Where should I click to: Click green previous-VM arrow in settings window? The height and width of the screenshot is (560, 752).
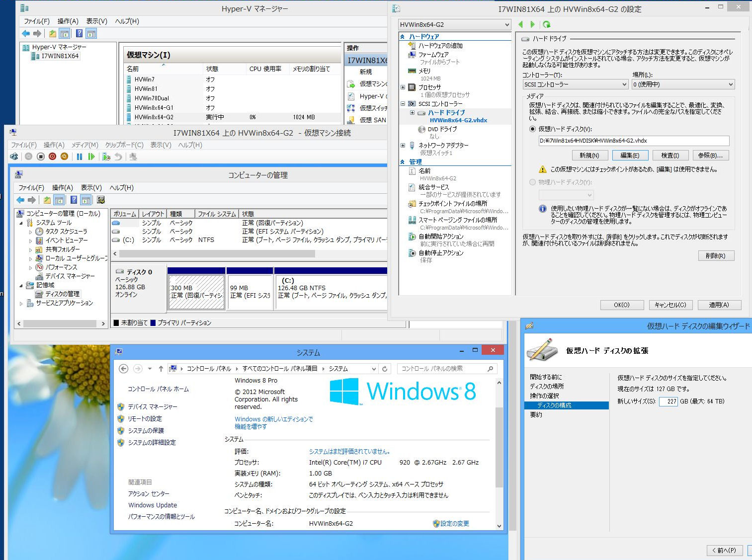(x=521, y=24)
